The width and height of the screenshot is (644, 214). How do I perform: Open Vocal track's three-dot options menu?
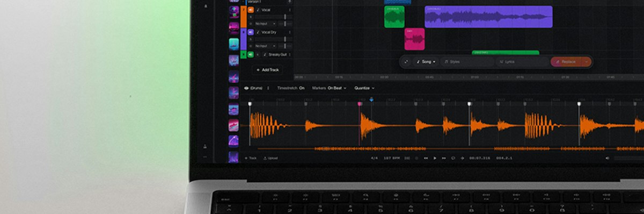pyautogui.click(x=290, y=10)
